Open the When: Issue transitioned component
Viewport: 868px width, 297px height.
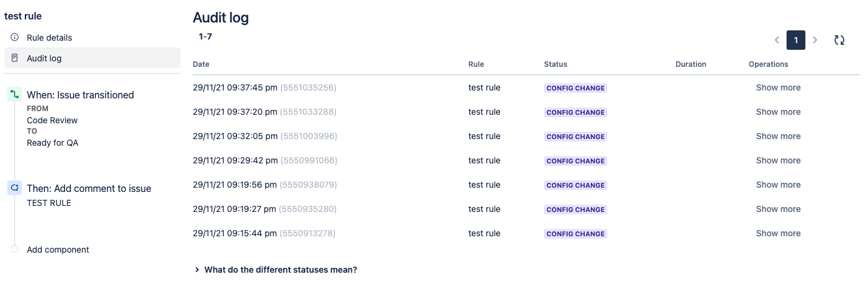pyautogui.click(x=80, y=95)
